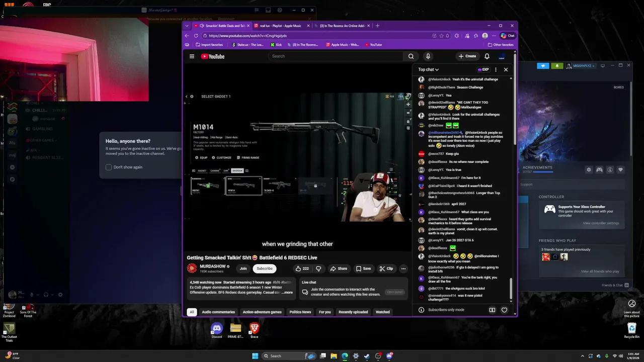Open the more actions ellipsis under video
The height and width of the screenshot is (362, 644).
(404, 268)
